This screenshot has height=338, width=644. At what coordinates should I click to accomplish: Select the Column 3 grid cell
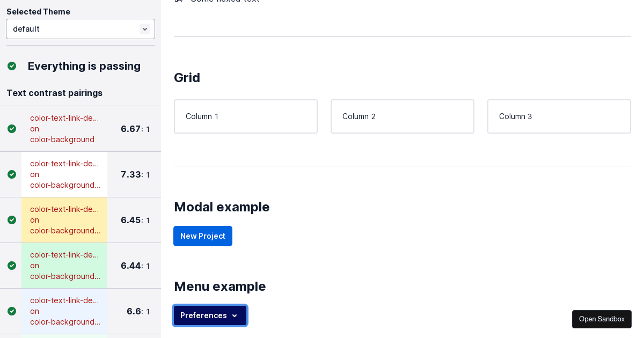pyautogui.click(x=559, y=116)
